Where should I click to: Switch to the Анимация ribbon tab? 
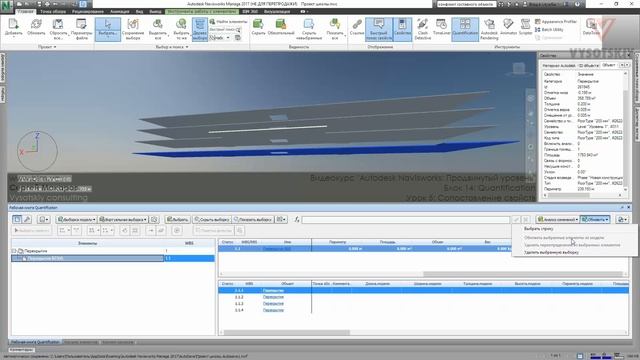point(120,11)
